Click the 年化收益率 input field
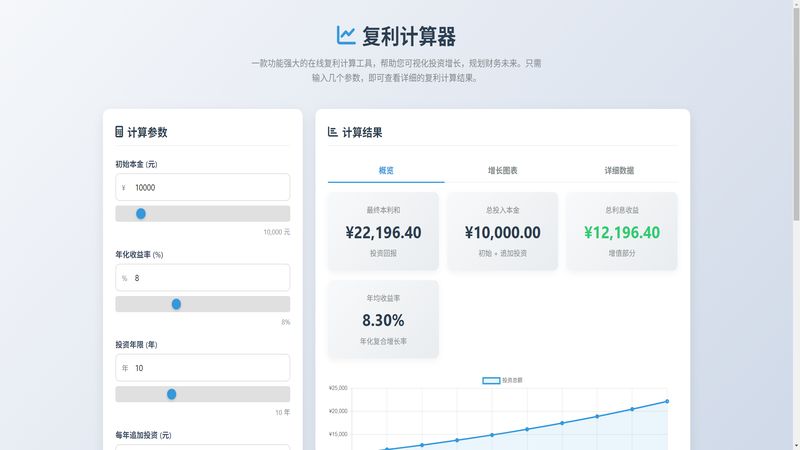 click(210, 278)
